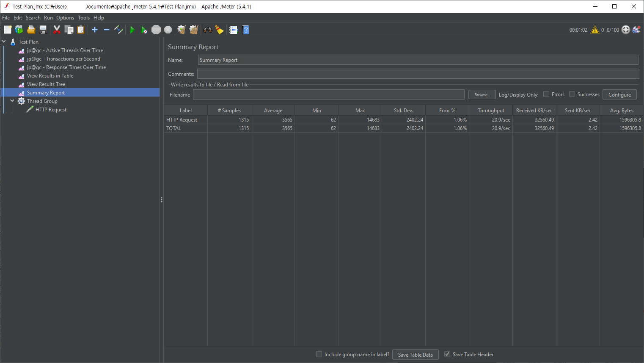This screenshot has height=363, width=644.
Task: Click the Comments input field
Action: pos(418,74)
